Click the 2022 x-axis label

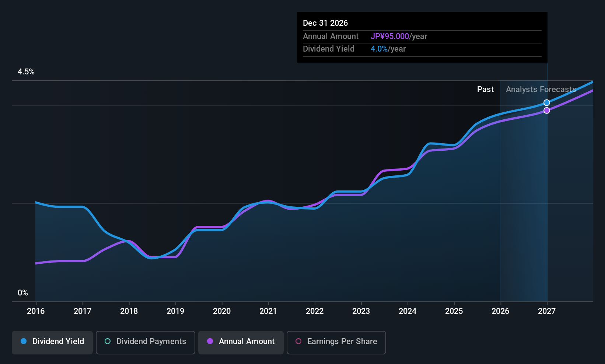(315, 311)
